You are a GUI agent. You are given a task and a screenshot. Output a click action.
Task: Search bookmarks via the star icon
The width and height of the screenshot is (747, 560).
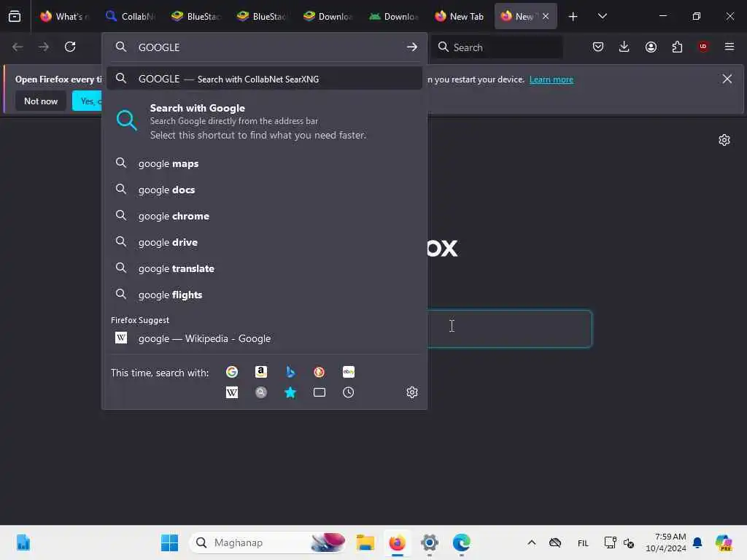(290, 392)
